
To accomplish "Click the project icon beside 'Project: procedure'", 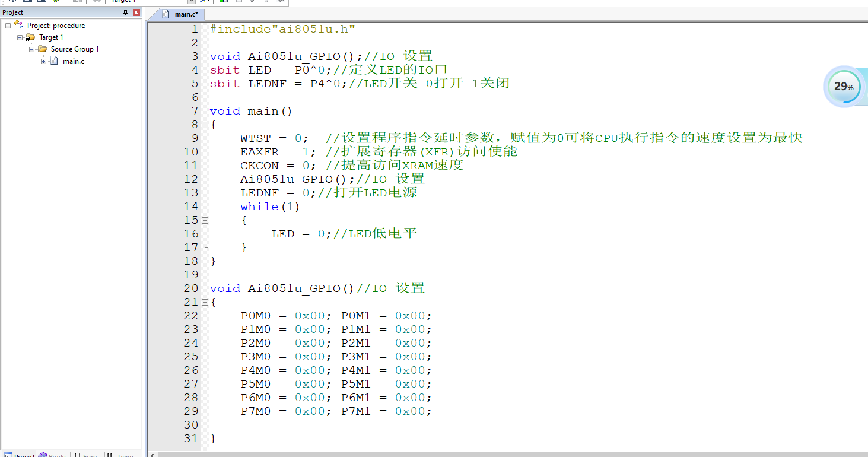I will [x=19, y=26].
